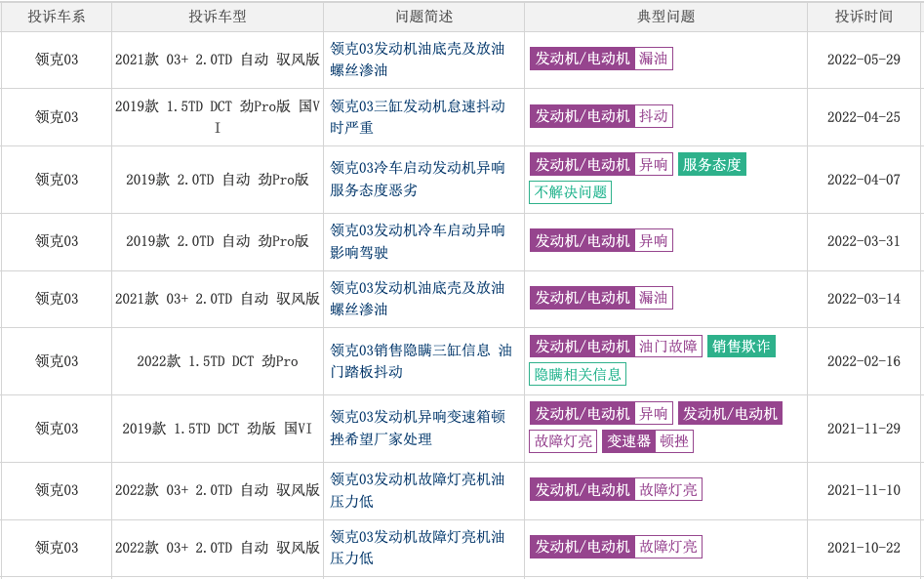Open the oil pan leak complaint dated 2022-03-14
This screenshot has width=924, height=579.
418,299
